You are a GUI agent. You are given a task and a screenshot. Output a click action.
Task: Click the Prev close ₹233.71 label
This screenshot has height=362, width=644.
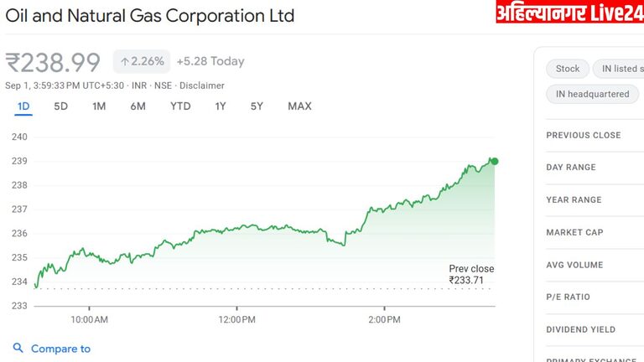(471, 275)
